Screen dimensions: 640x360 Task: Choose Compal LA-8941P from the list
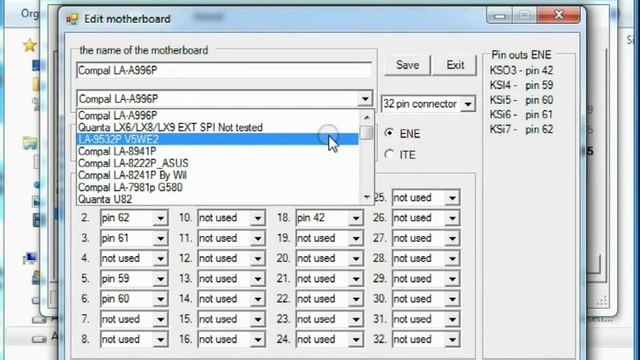coord(218,151)
